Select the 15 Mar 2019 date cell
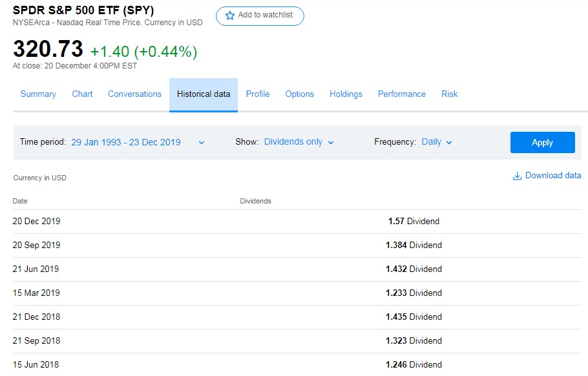Screen dimensions: 588x376 36,293
